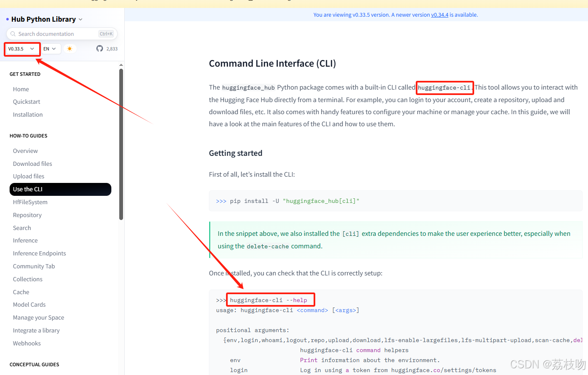Open the Webhooks guide
The height and width of the screenshot is (375, 588).
tap(27, 343)
